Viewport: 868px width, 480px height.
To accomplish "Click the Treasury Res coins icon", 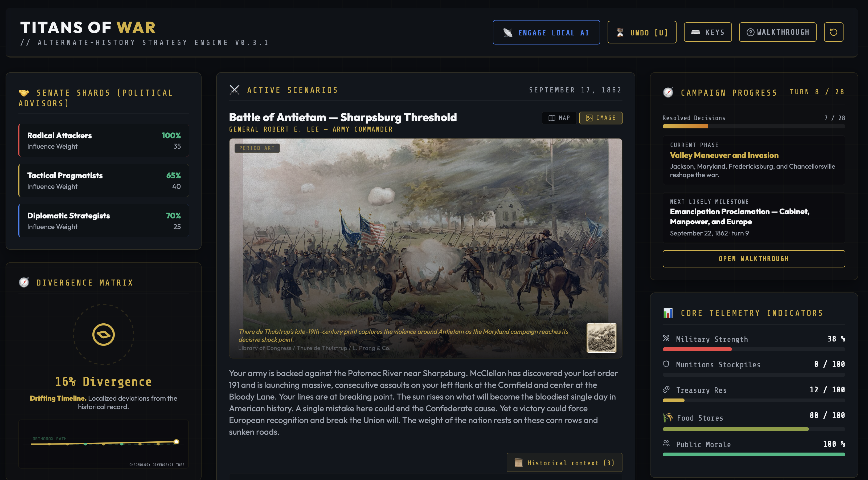I will tap(666, 390).
